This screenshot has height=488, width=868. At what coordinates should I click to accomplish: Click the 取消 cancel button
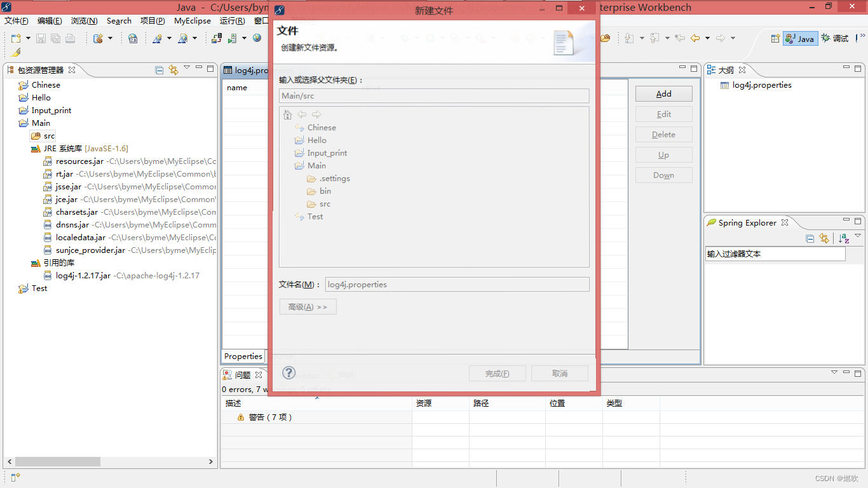coord(560,374)
